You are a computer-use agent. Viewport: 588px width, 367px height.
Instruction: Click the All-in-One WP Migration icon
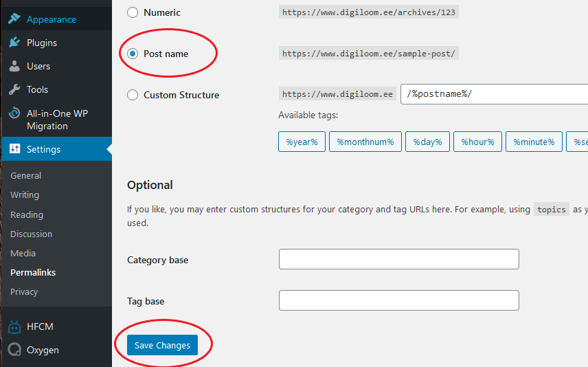14,113
